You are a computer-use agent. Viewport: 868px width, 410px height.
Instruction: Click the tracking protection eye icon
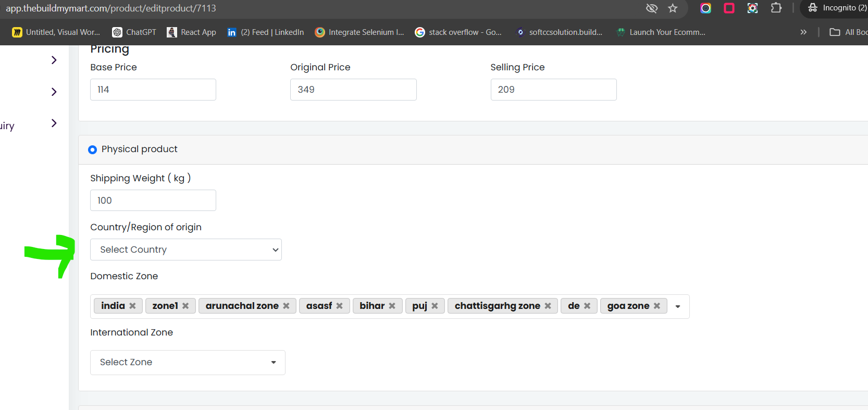click(x=651, y=8)
